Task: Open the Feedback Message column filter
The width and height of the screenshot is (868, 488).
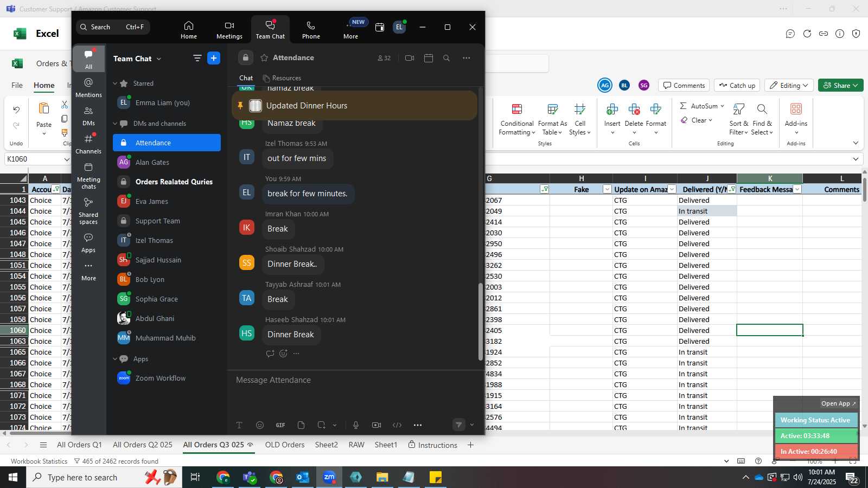Action: tap(797, 189)
